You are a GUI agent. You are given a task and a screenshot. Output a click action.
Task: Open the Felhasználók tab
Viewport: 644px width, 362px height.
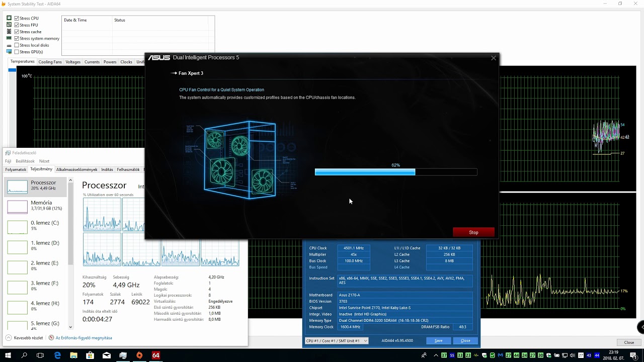point(128,170)
